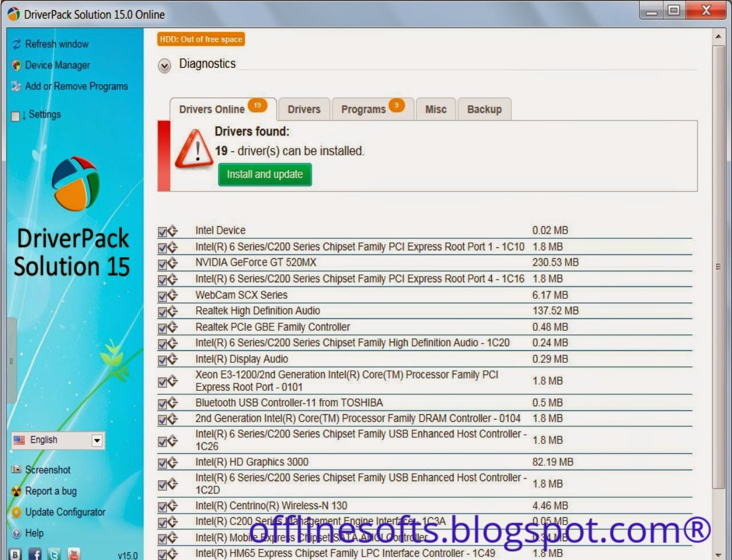Screen dimensions: 732x560
Task: Open the English language dropdown
Action: click(58, 440)
